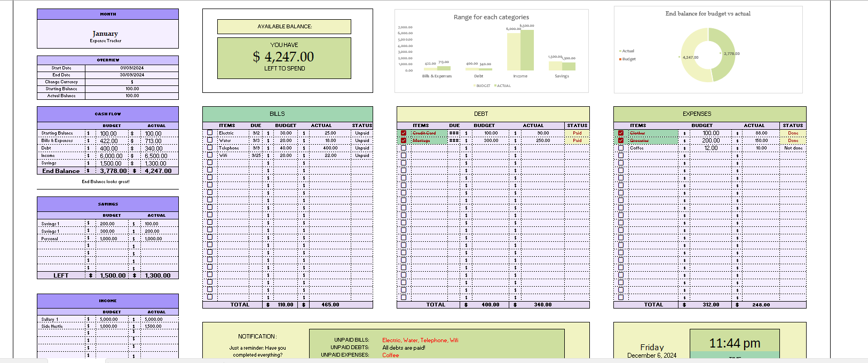Select 'End balance for budget vs actual' title
The width and height of the screenshot is (868, 363).
[708, 13]
